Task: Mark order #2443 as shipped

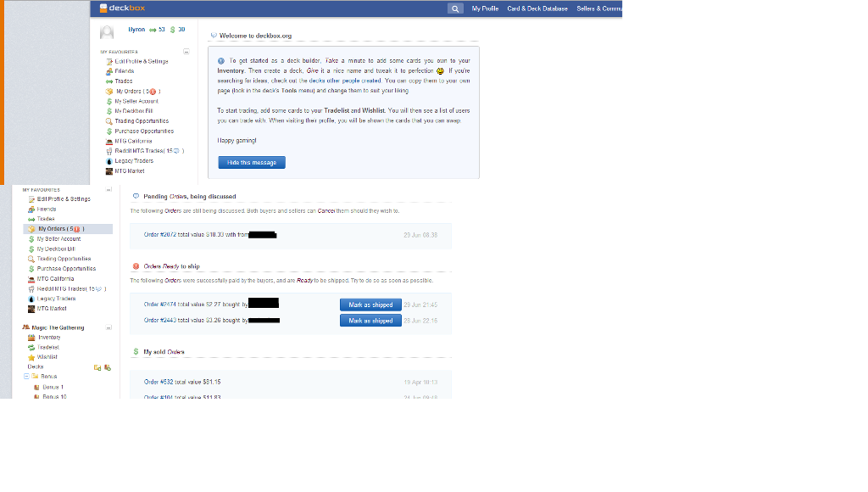Action: (x=370, y=321)
